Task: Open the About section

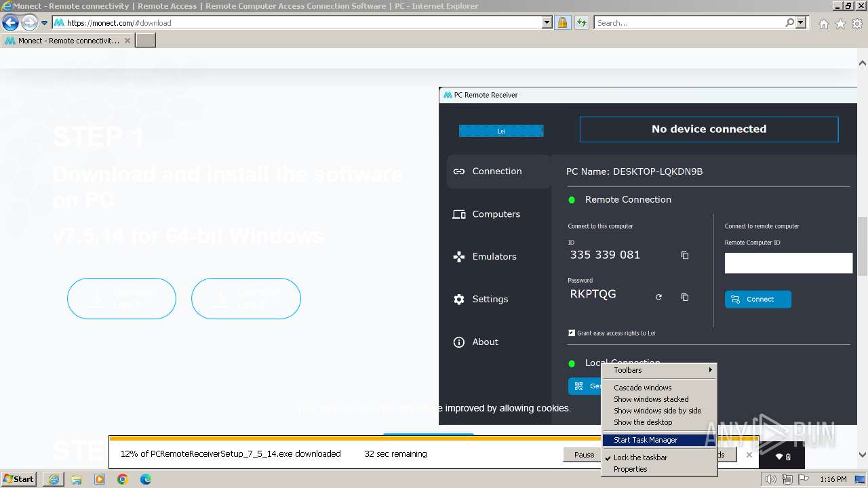Action: (498, 342)
